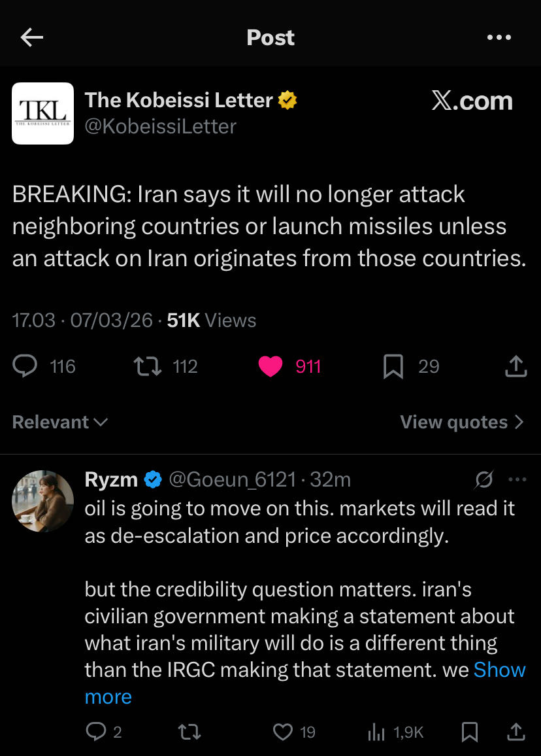Open the Relevant sort dropdown
Viewport: 541px width, 756px height.
pyautogui.click(x=59, y=422)
